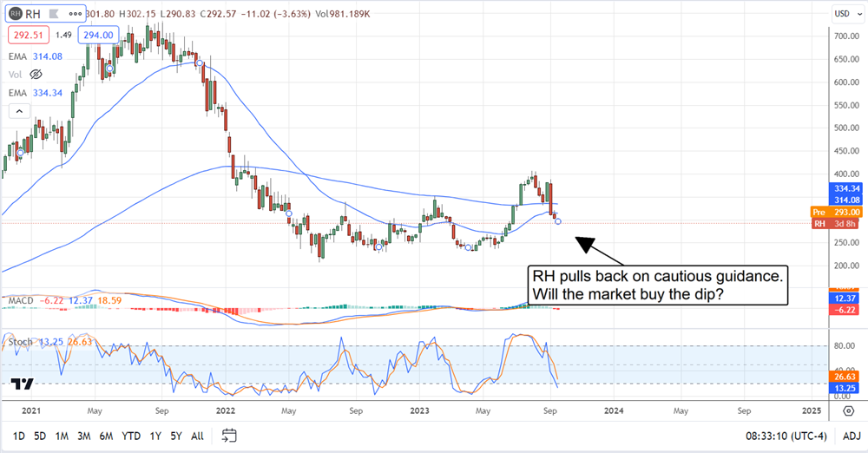Image resolution: width=868 pixels, height=453 pixels.
Task: Toggle the ADJ adjusted-data button
Action: 852,437
